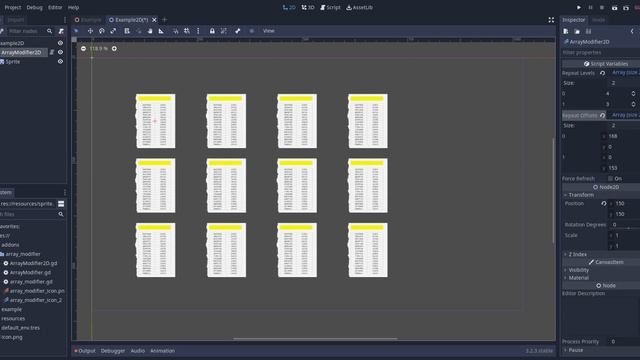Viewport: 640px width, 360px height.
Task: Open the Editor menu
Action: (x=55, y=7)
